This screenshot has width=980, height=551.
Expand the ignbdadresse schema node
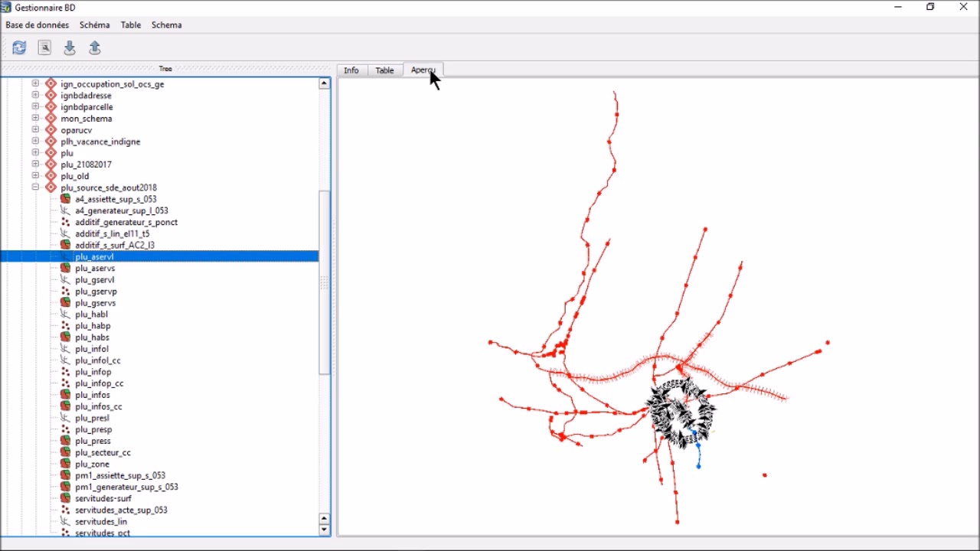35,96
